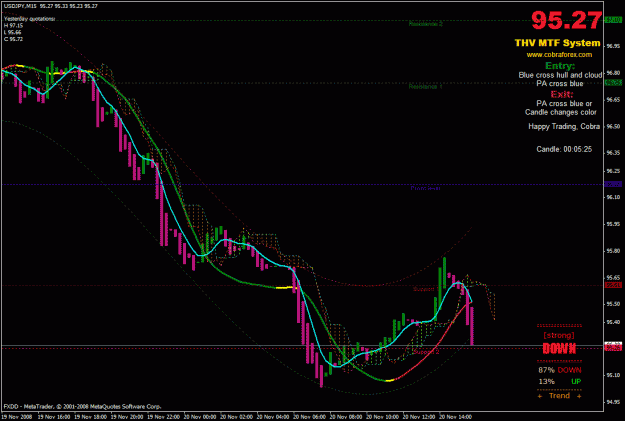The height and width of the screenshot is (421, 625).
Task: Click "20 Nov 14:00" on the time axis
Action: click(456, 417)
